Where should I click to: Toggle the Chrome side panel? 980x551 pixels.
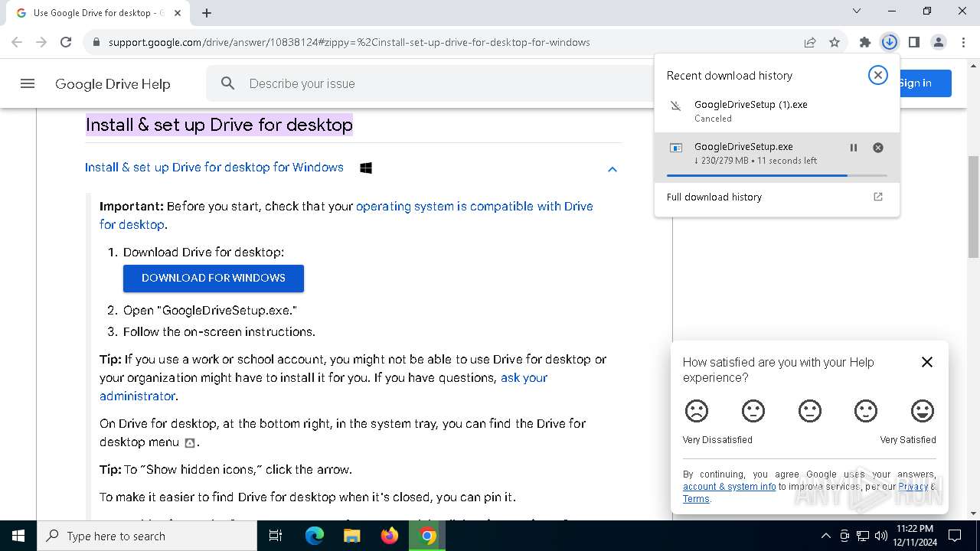913,42
